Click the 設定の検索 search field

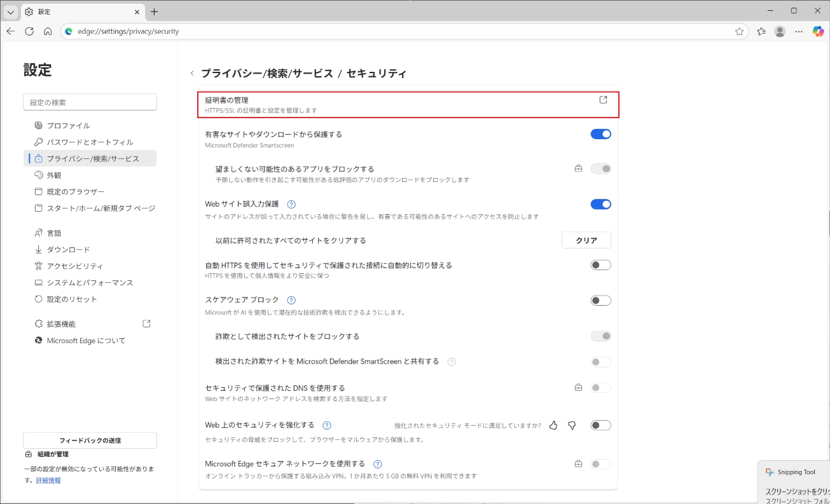pyautogui.click(x=90, y=102)
